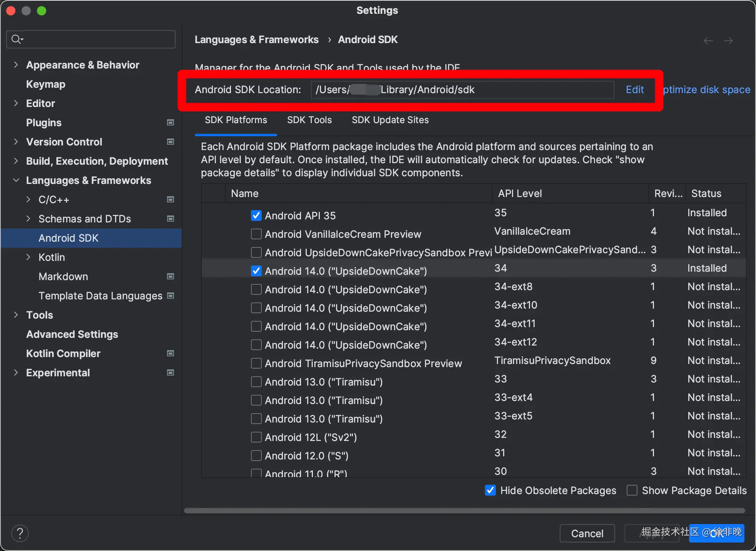Click project-level icon beside Markdown
This screenshot has width=756, height=551.
point(171,277)
